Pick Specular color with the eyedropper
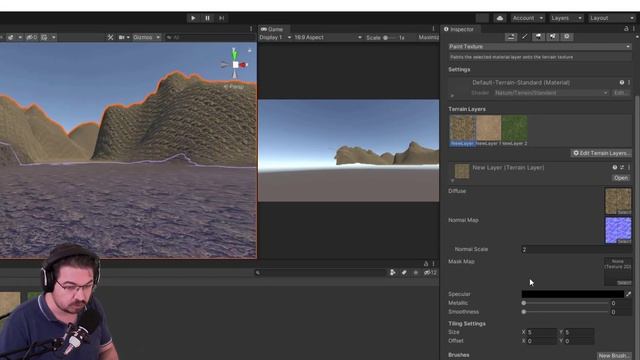 click(x=629, y=294)
